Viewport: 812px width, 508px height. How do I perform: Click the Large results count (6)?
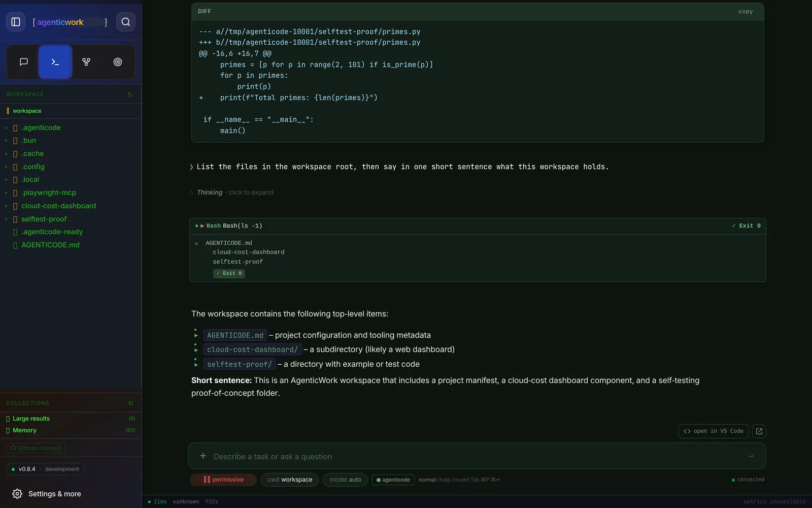pos(132,419)
